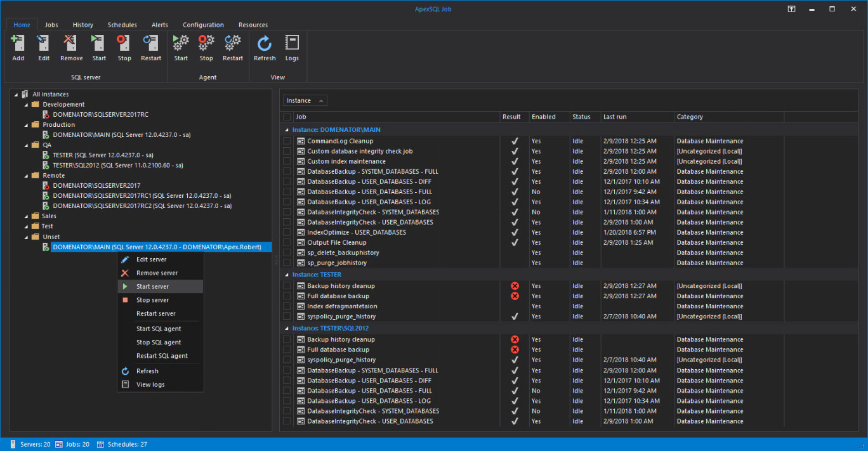Click the Jobs count icon in the status bar
The width and height of the screenshot is (868, 451).
(59, 445)
